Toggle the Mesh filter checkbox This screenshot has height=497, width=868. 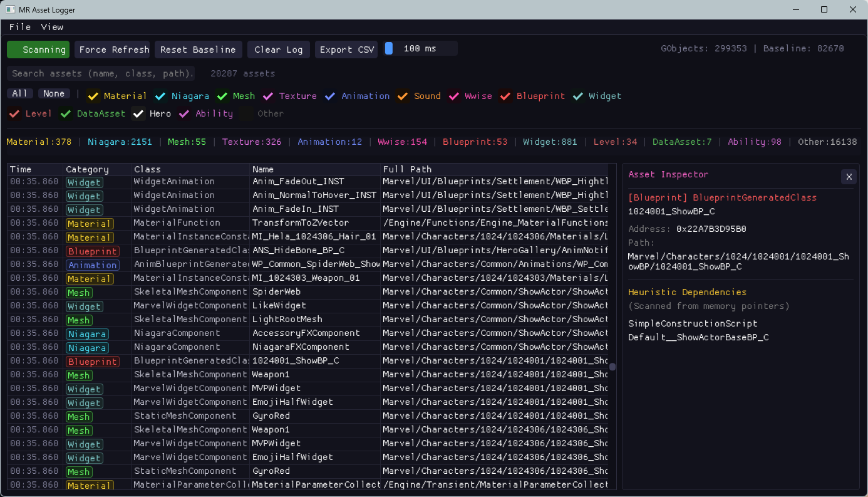(x=222, y=96)
